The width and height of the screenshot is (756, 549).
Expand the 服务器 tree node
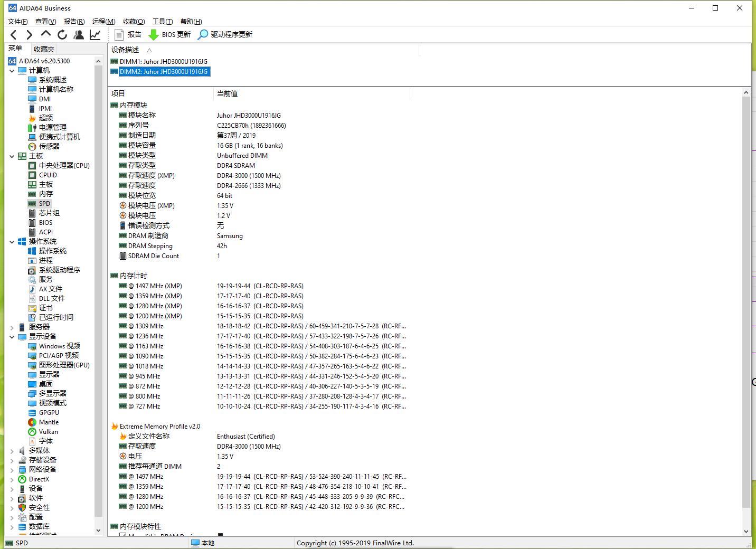click(x=12, y=327)
